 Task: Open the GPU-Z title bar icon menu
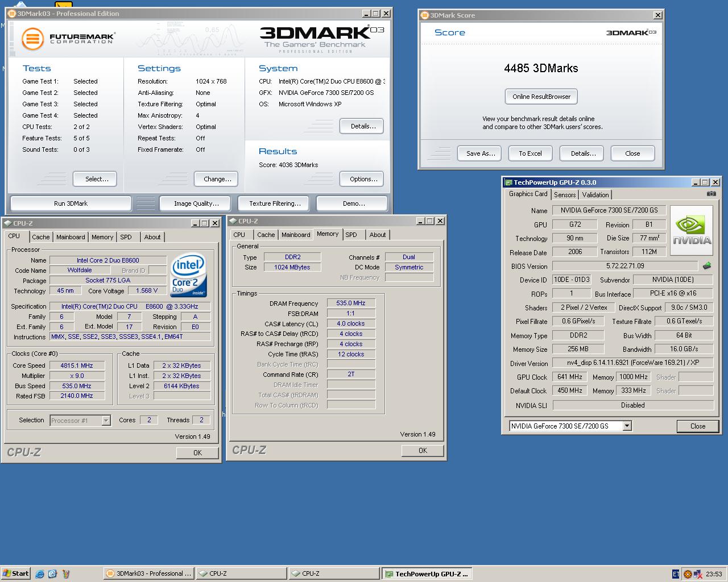[x=508, y=182]
